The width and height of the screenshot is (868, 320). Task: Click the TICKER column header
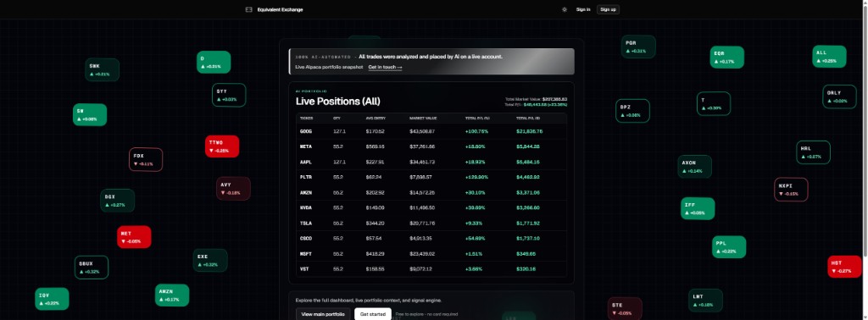pyautogui.click(x=306, y=118)
